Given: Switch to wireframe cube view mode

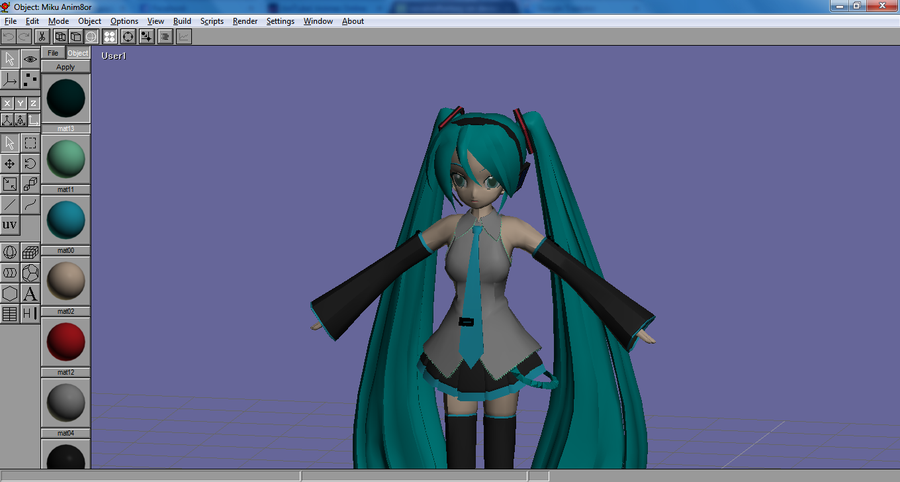Looking at the screenshot, I should [x=60, y=37].
